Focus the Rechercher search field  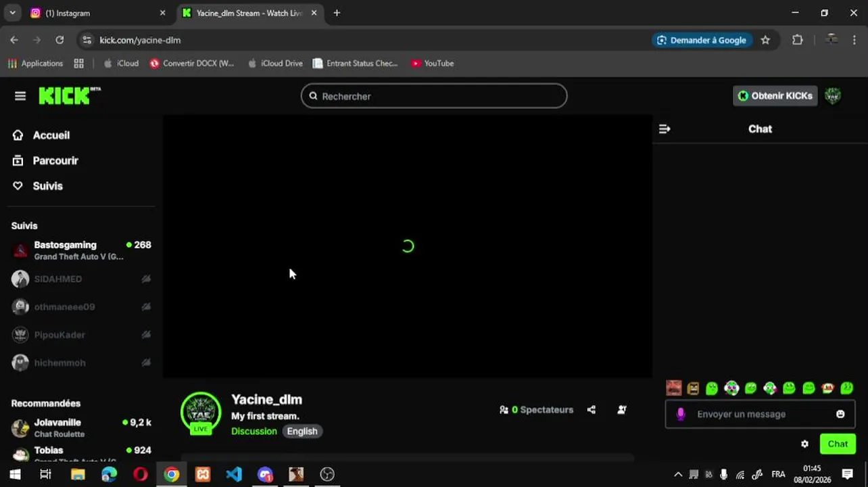coord(434,96)
